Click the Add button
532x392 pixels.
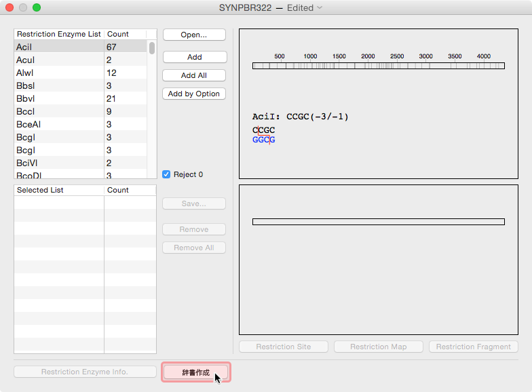coord(194,57)
